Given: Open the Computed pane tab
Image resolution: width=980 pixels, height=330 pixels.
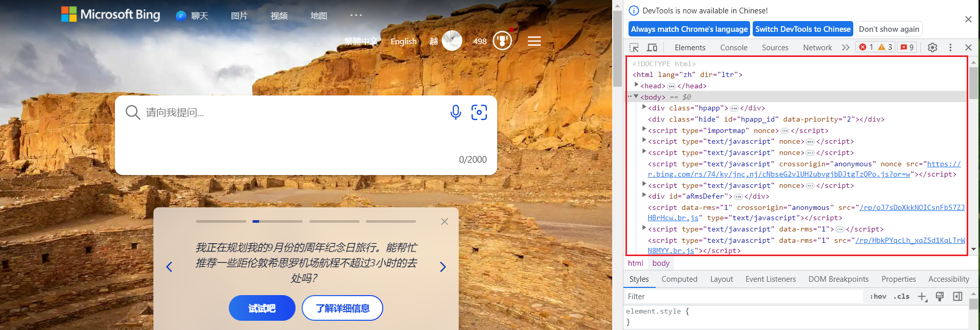Looking at the screenshot, I should tap(679, 279).
